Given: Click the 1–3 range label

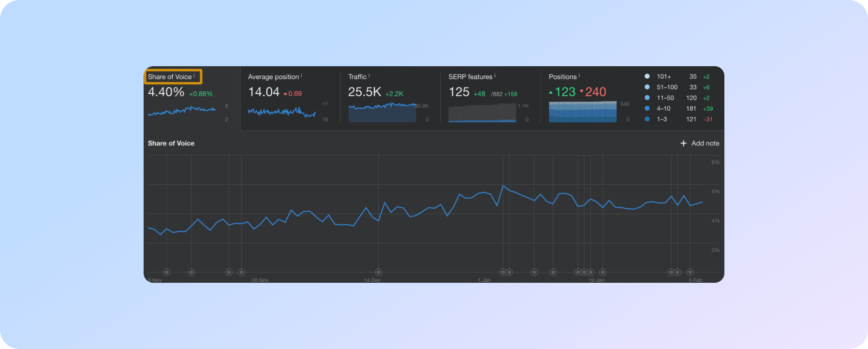Looking at the screenshot, I should click(x=662, y=119).
